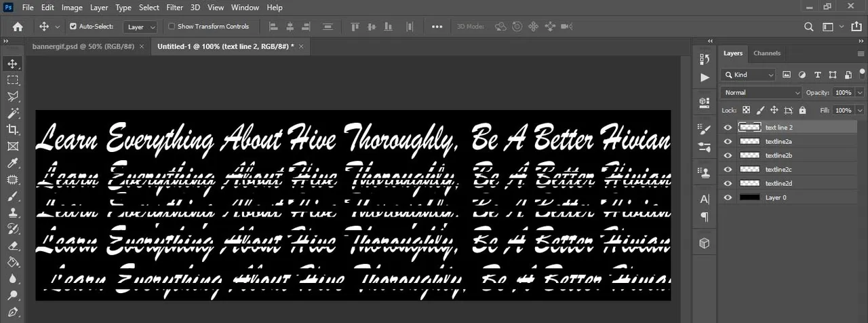Select the Clone Stamp tool
Viewport: 868px width, 323px height.
[x=12, y=212]
